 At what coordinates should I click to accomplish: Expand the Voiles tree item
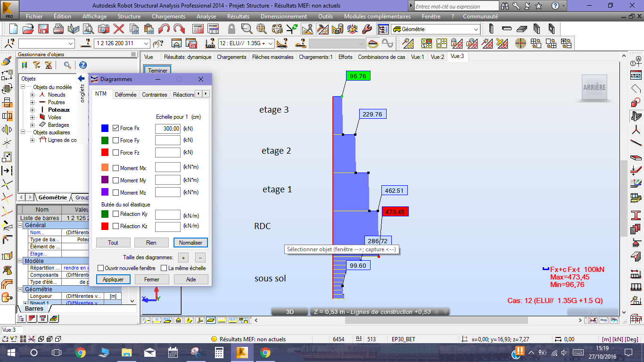point(33,117)
